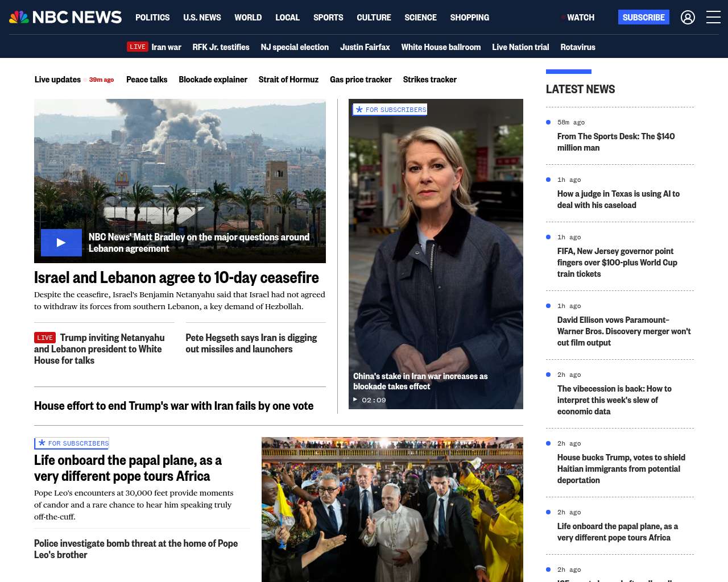
Task: Open the Watch link in header
Action: tap(580, 18)
